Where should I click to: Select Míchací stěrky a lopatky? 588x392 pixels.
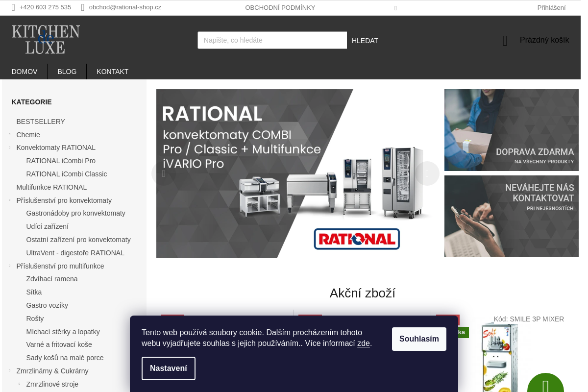[63, 332]
